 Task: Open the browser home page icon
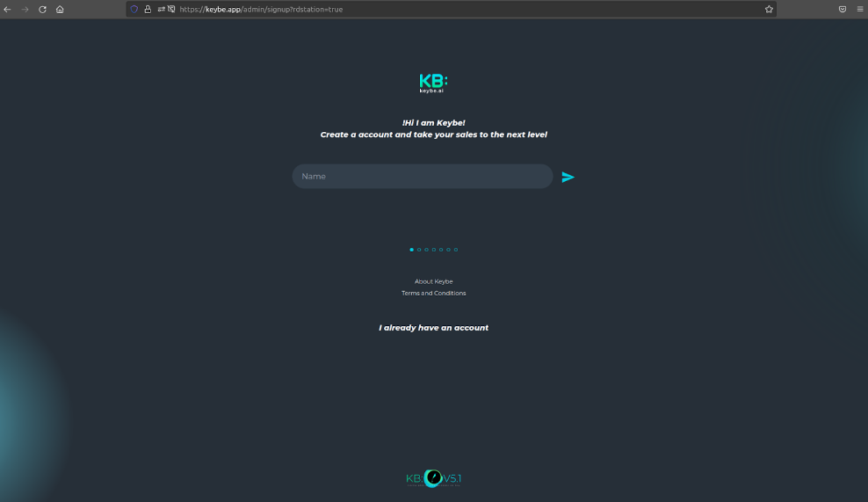[60, 9]
